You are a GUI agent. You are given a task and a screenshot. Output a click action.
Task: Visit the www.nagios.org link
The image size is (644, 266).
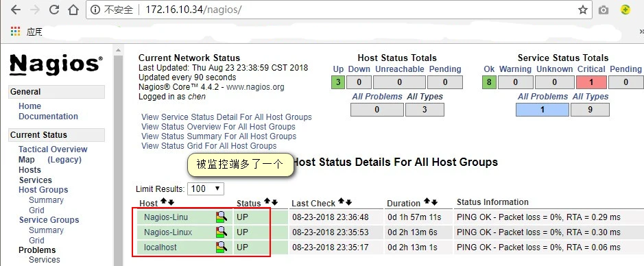[x=255, y=87]
